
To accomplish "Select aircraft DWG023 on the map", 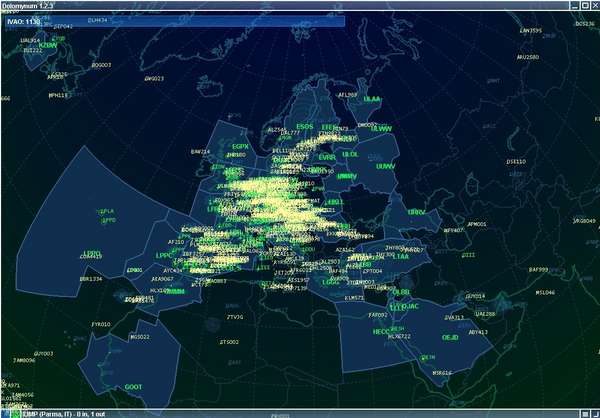I will (x=154, y=79).
